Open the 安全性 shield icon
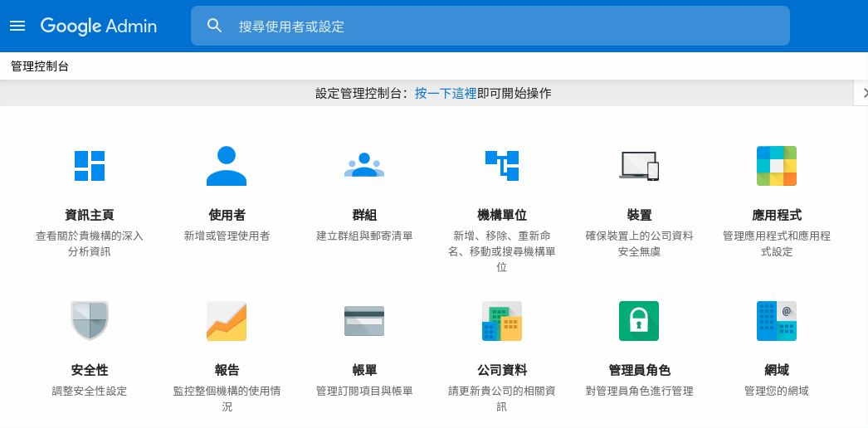Screen dimensions: 868x428 (x=90, y=321)
